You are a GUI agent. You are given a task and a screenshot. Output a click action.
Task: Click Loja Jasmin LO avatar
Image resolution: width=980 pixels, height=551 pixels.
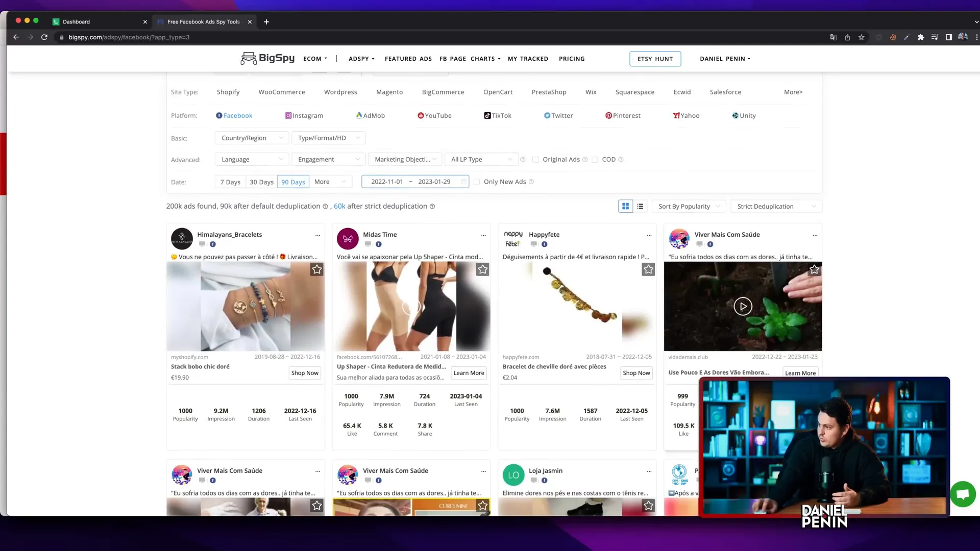pyautogui.click(x=513, y=475)
